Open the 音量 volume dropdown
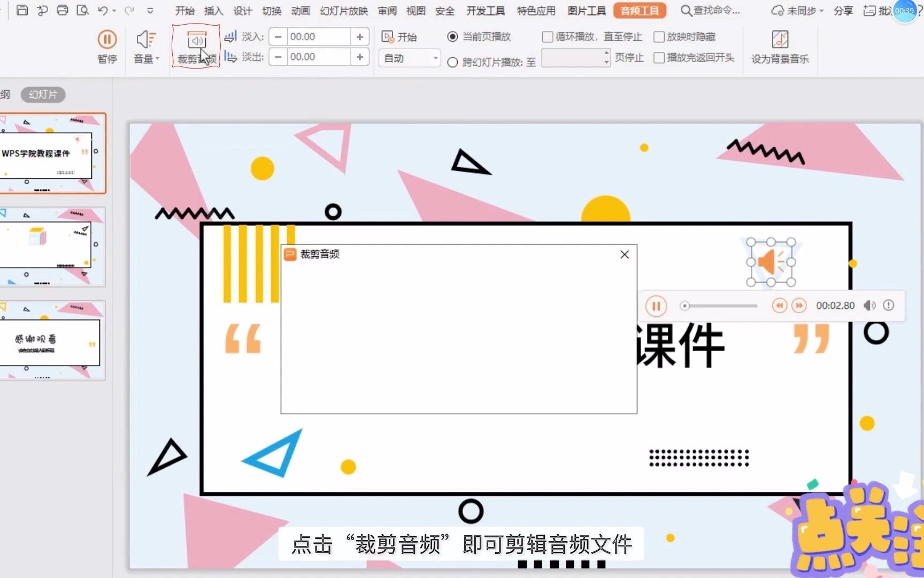The image size is (924, 578). pos(145,45)
